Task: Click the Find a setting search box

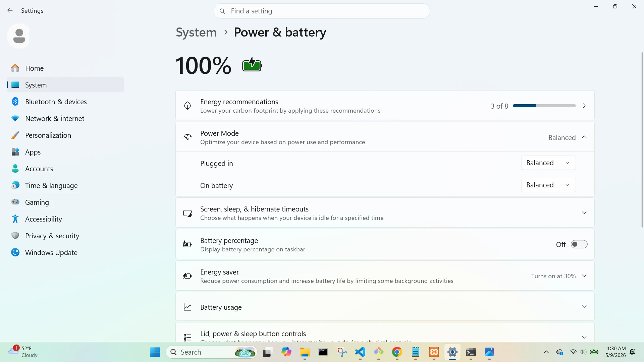Action: (x=322, y=11)
